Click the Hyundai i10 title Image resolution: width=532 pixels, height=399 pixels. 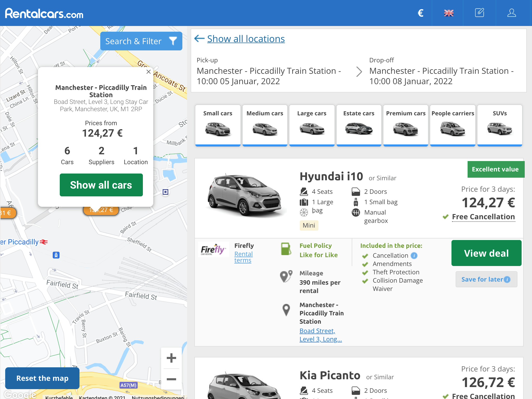331,176
